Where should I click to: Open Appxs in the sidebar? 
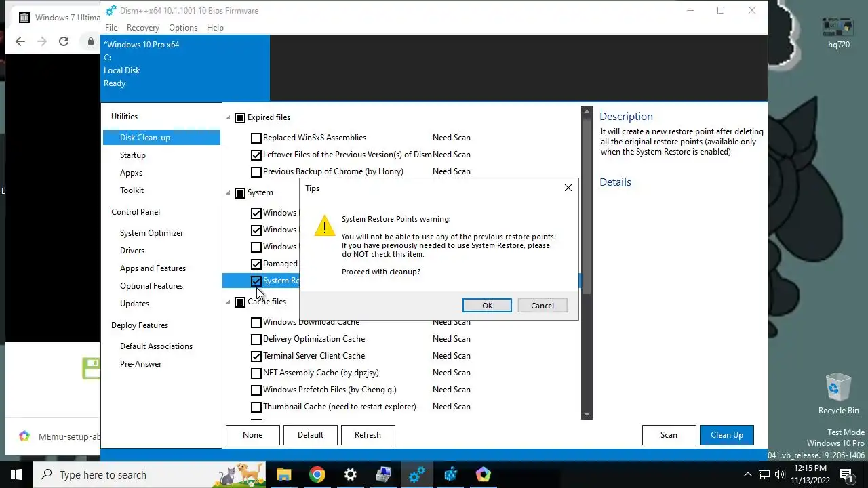pos(131,173)
